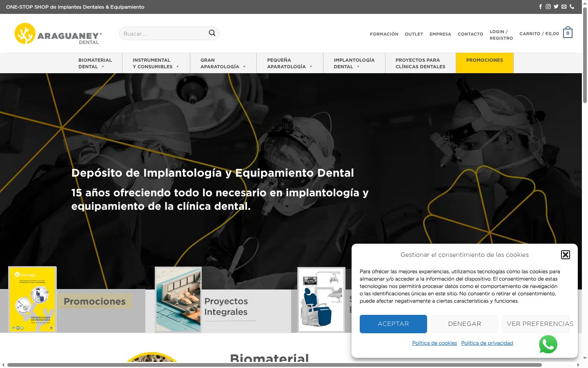Accept cookies with Aceptar button
This screenshot has height=368, width=588.
pyautogui.click(x=393, y=324)
